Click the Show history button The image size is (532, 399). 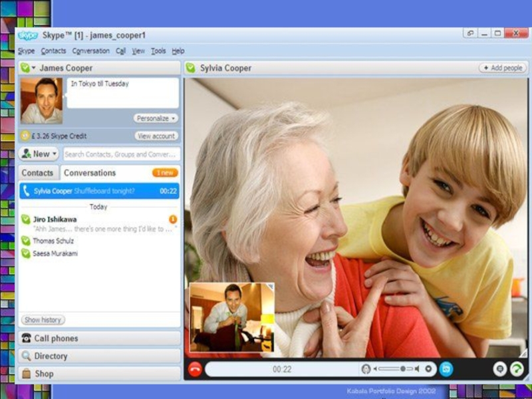point(43,320)
